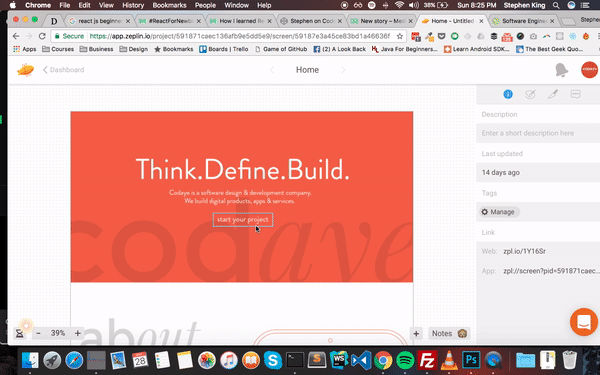
Task: Open the camera screenshot extension icon
Action: 533,36
